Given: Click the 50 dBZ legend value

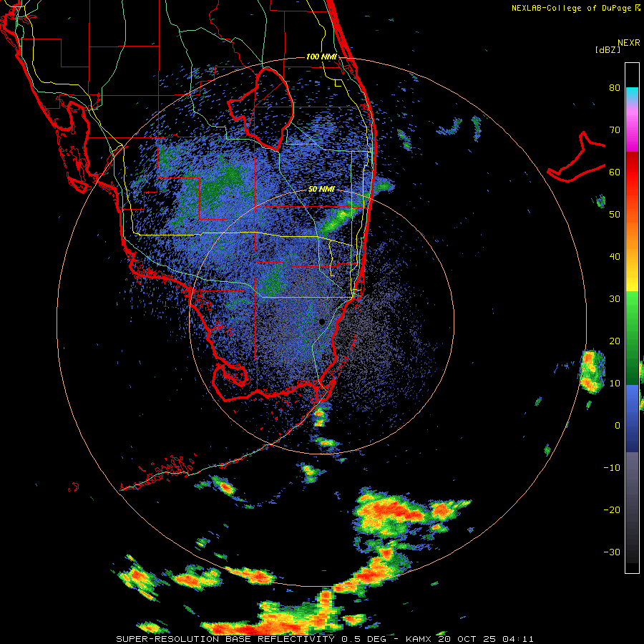Looking at the screenshot, I should point(615,215).
